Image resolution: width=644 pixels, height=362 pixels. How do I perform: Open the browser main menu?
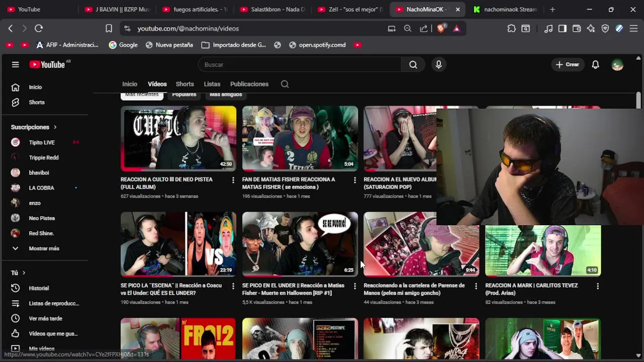(x=634, y=29)
